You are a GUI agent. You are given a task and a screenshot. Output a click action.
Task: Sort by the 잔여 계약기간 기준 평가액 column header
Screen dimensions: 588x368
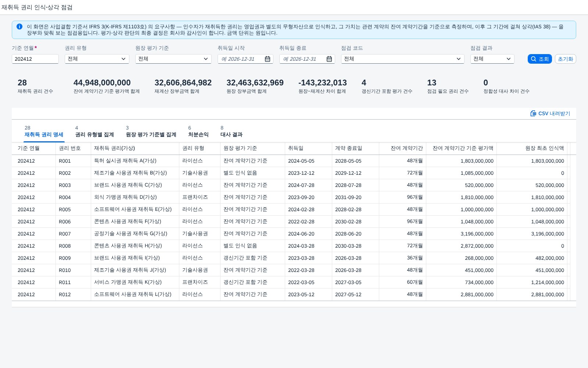coord(461,148)
